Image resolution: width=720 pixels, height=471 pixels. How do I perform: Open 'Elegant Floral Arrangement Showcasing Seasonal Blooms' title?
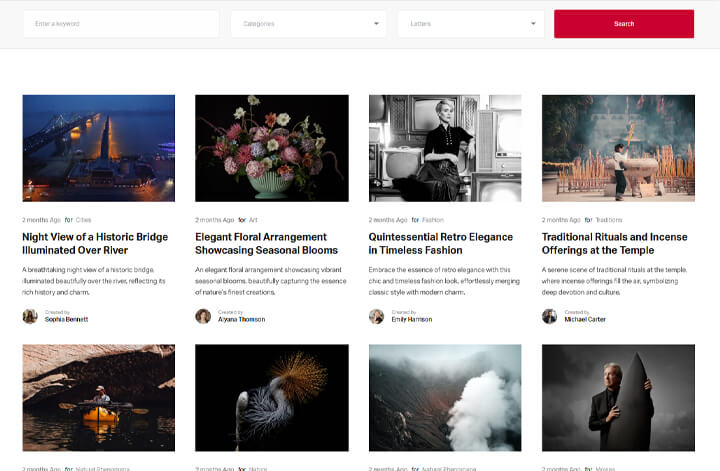tap(266, 243)
